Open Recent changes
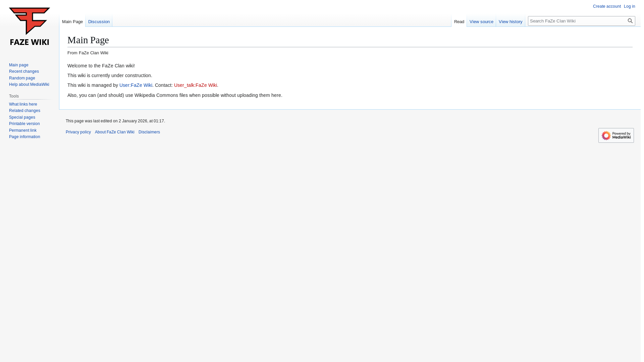Image resolution: width=644 pixels, height=362 pixels. [x=24, y=71]
